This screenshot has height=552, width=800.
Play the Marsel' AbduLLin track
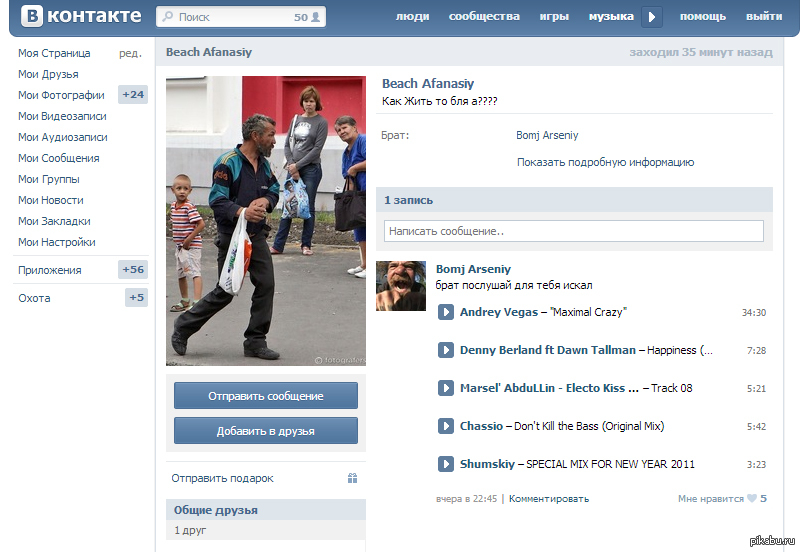pos(446,388)
